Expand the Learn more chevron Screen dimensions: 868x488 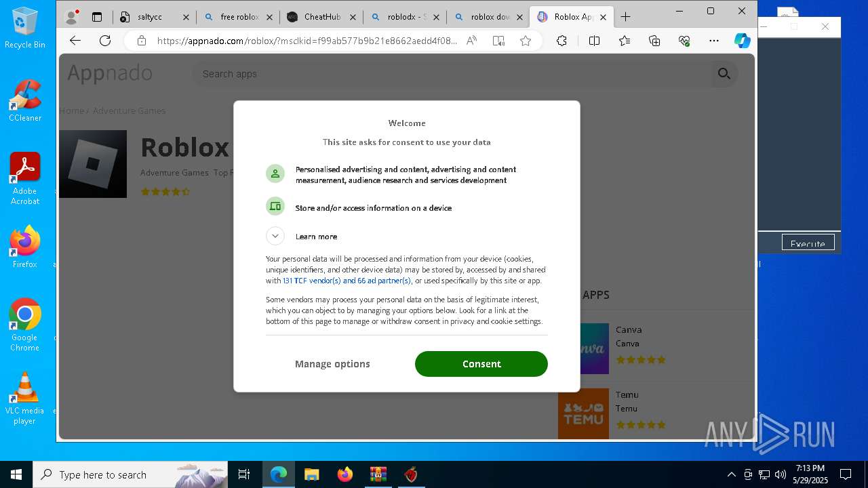(275, 236)
